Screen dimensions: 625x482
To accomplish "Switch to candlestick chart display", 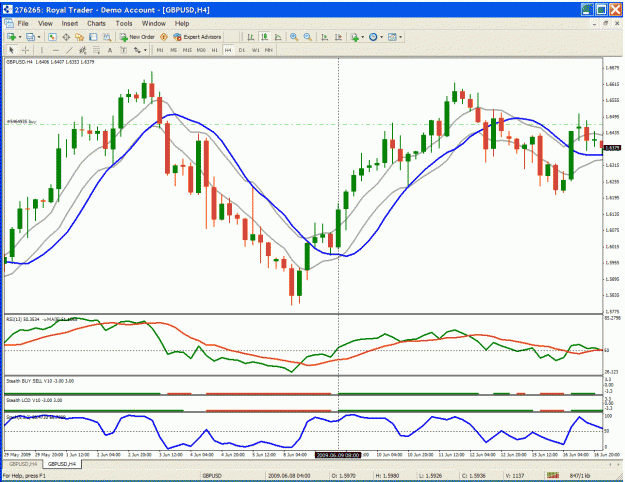I will (x=264, y=37).
